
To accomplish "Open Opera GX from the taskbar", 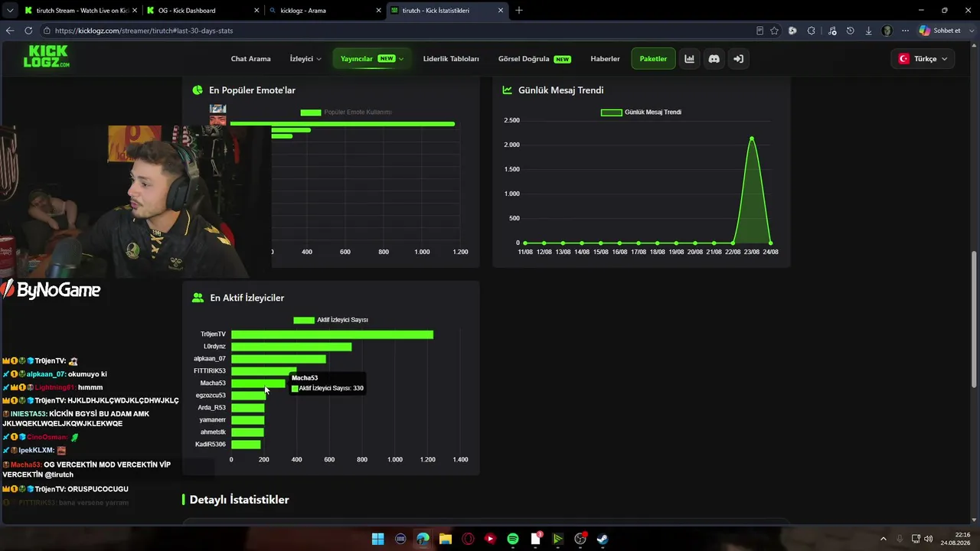I will pos(468,539).
